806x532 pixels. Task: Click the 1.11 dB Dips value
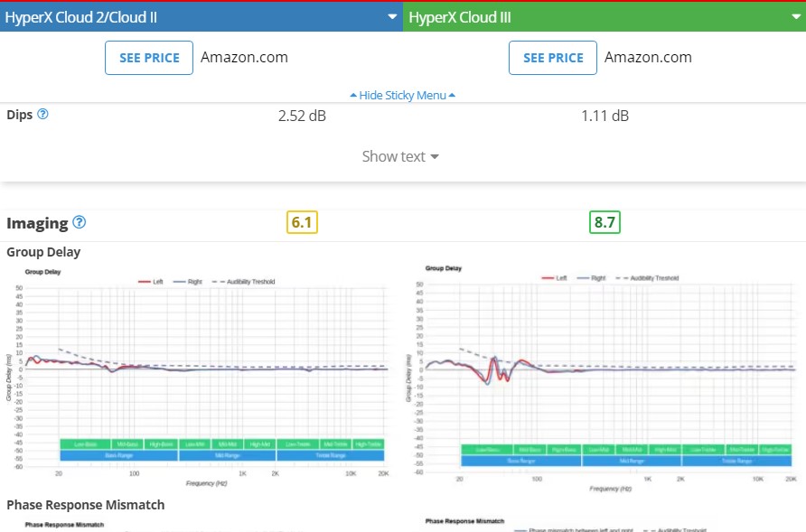point(604,116)
